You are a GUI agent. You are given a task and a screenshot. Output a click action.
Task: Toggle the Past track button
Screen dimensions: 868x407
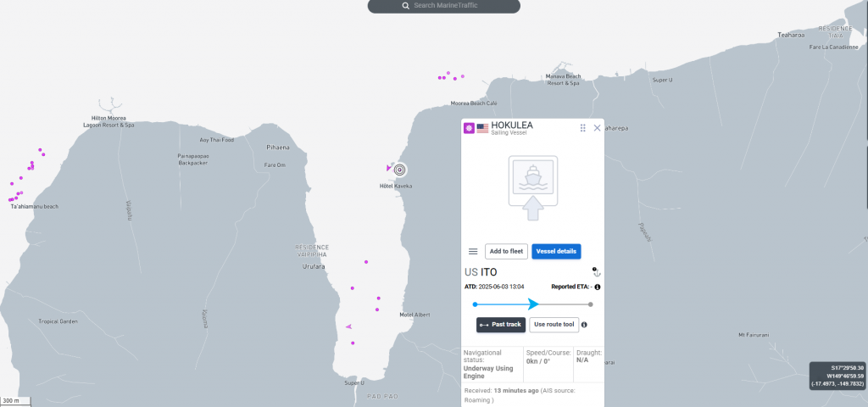pyautogui.click(x=500, y=325)
